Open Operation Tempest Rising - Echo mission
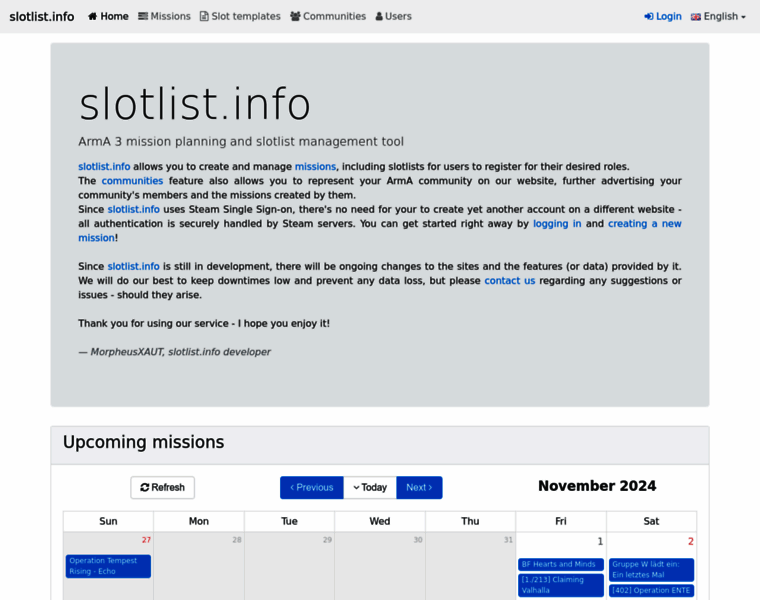This screenshot has height=600, width=760. 108,566
